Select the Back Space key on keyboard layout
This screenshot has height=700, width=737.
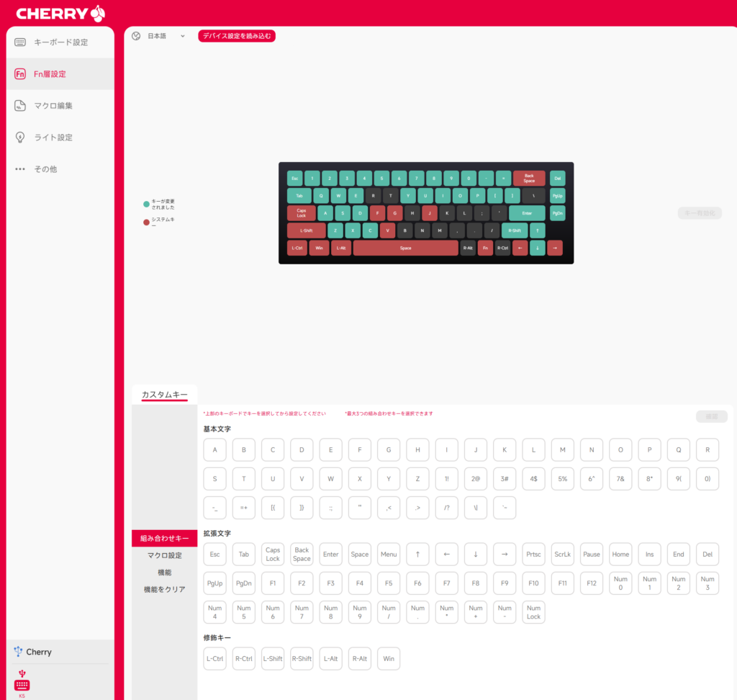pyautogui.click(x=529, y=178)
